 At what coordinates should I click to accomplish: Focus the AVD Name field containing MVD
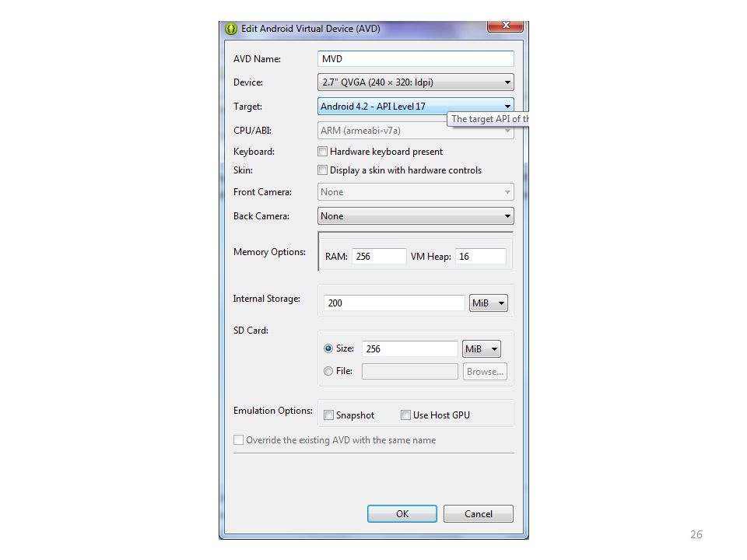click(416, 58)
